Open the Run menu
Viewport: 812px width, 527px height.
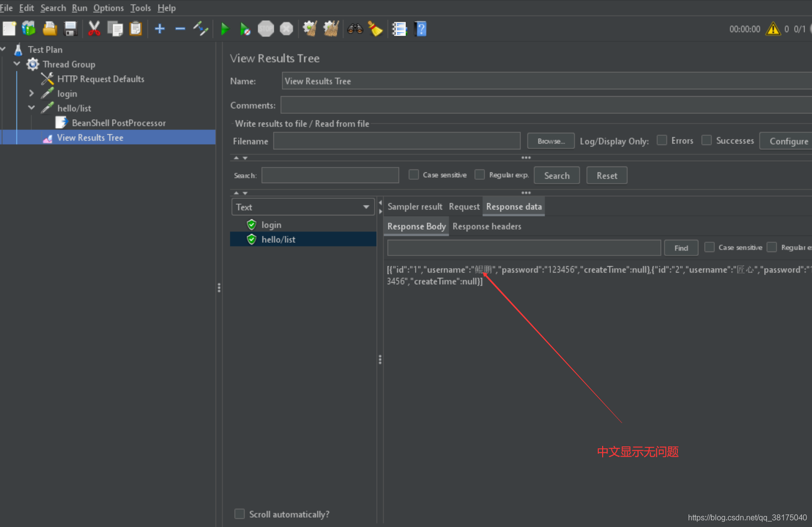tap(80, 8)
